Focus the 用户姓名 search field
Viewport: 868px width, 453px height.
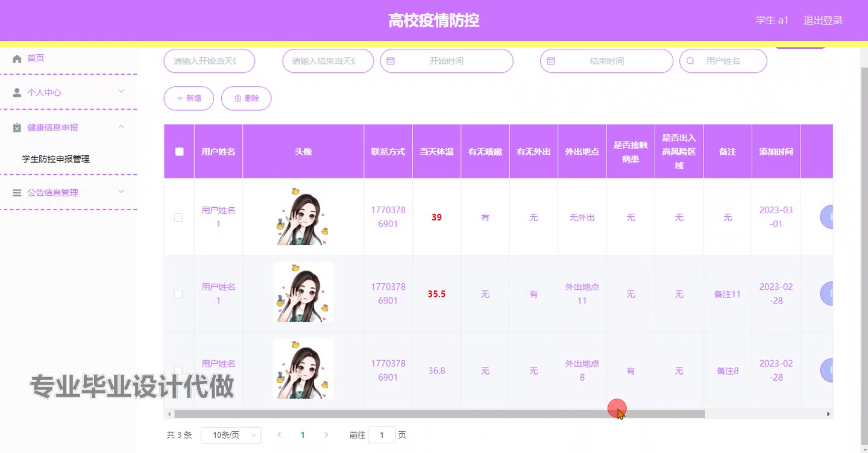click(723, 61)
